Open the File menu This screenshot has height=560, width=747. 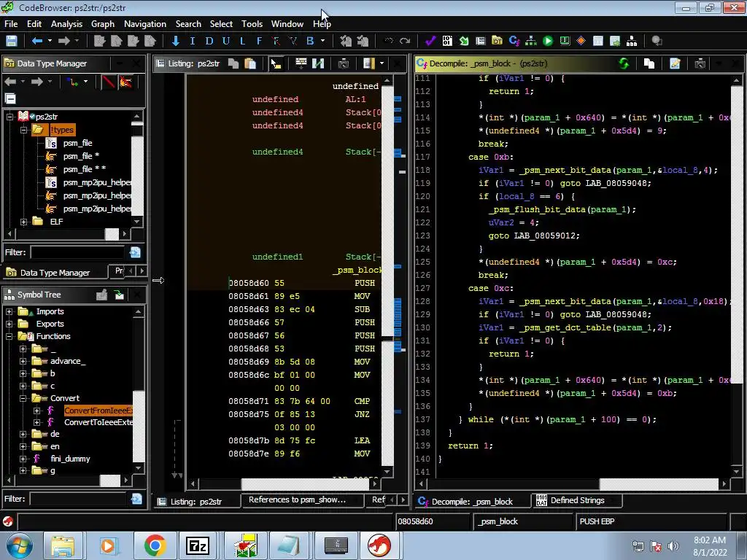[x=11, y=24]
